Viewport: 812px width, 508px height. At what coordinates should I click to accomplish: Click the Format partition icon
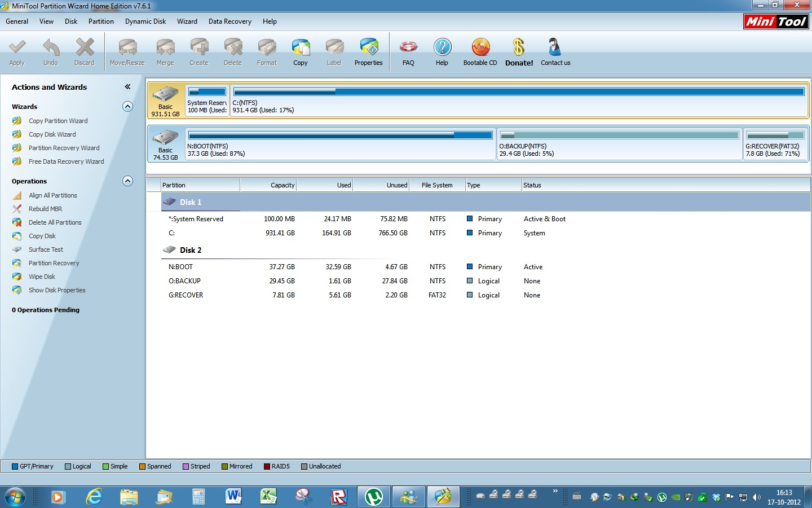tap(267, 47)
